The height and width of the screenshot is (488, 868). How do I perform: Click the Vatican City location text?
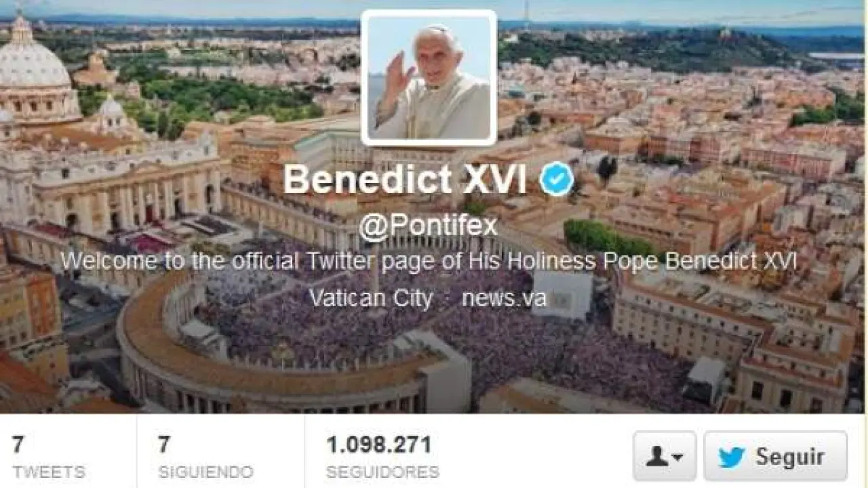[x=371, y=298]
